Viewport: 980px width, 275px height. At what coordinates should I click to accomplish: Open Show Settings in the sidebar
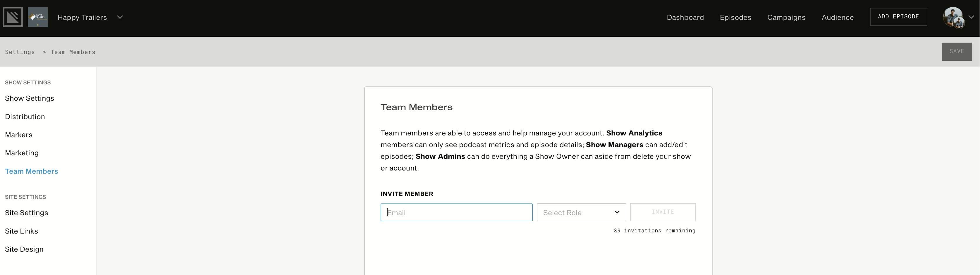[30, 98]
